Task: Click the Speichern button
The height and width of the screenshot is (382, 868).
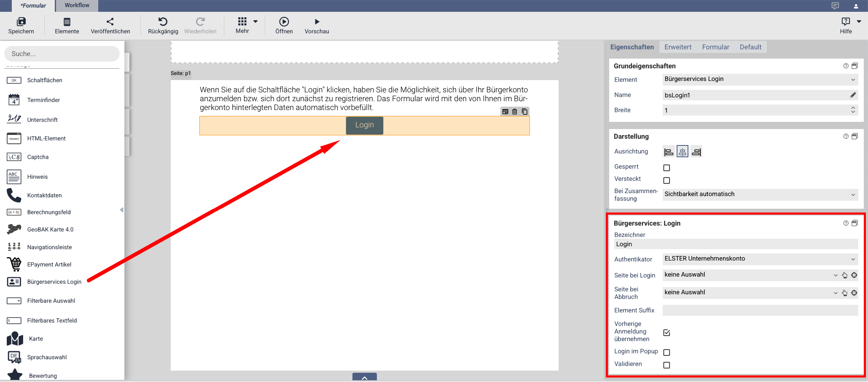Action: point(21,25)
